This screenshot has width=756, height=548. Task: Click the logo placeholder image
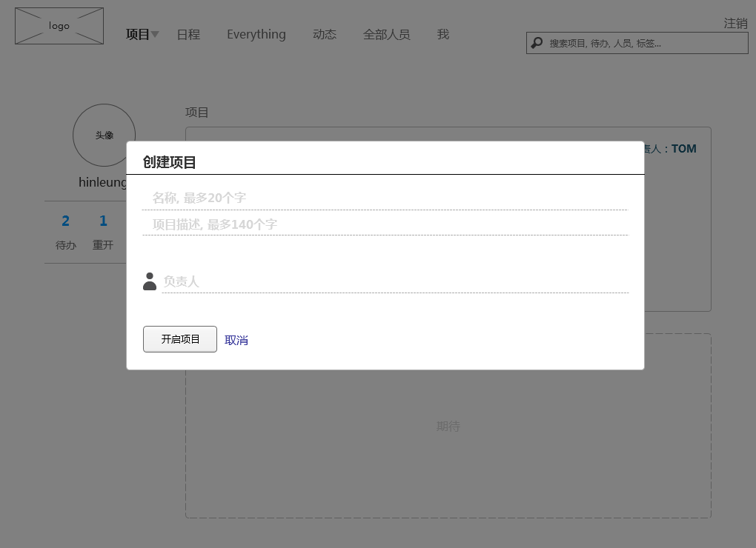(x=59, y=26)
